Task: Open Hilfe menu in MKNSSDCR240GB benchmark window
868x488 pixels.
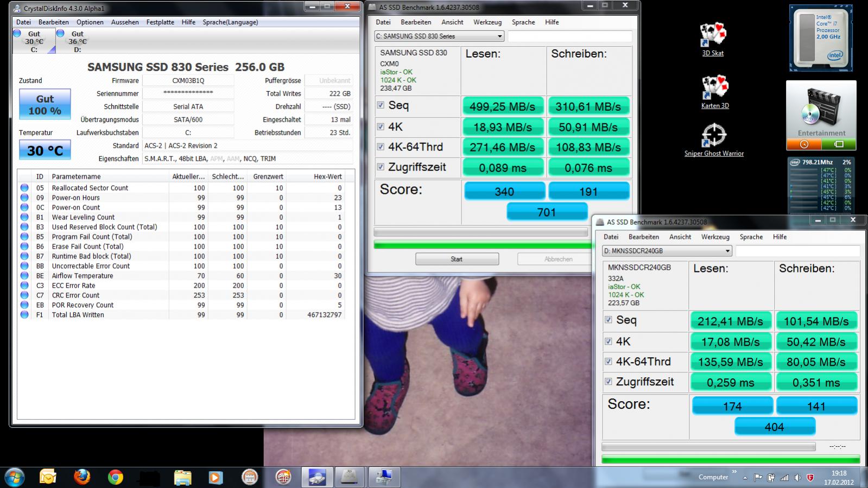Action: (x=780, y=237)
